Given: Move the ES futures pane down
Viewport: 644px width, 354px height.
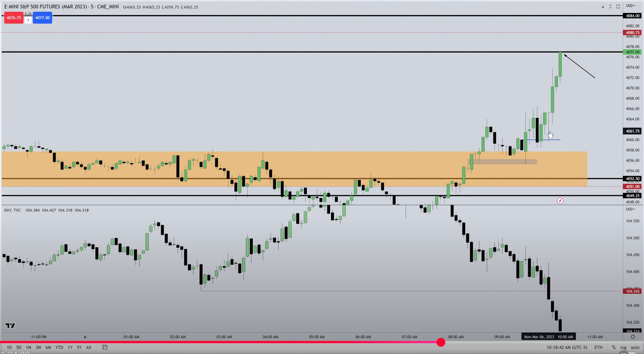Looking at the screenshot, I should (x=603, y=7).
